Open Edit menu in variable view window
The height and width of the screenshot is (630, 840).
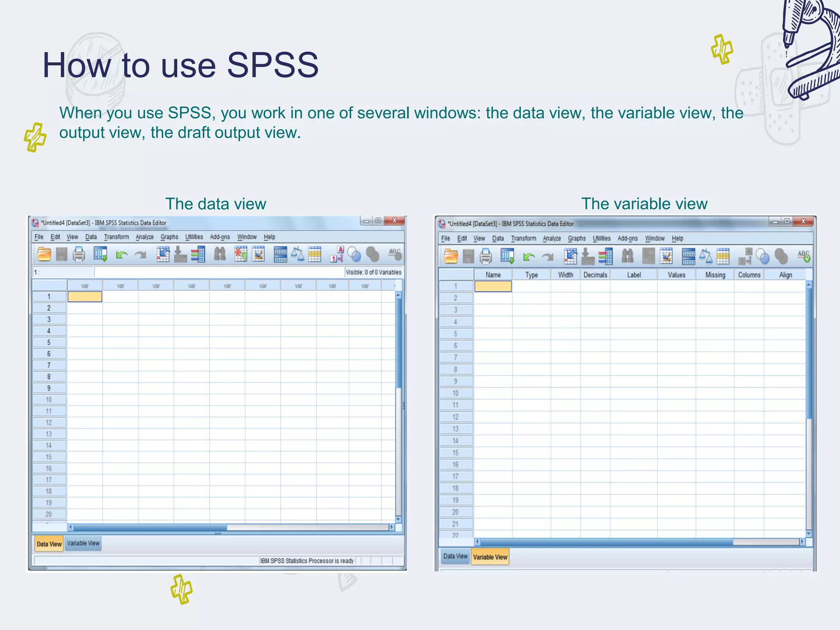tap(462, 238)
